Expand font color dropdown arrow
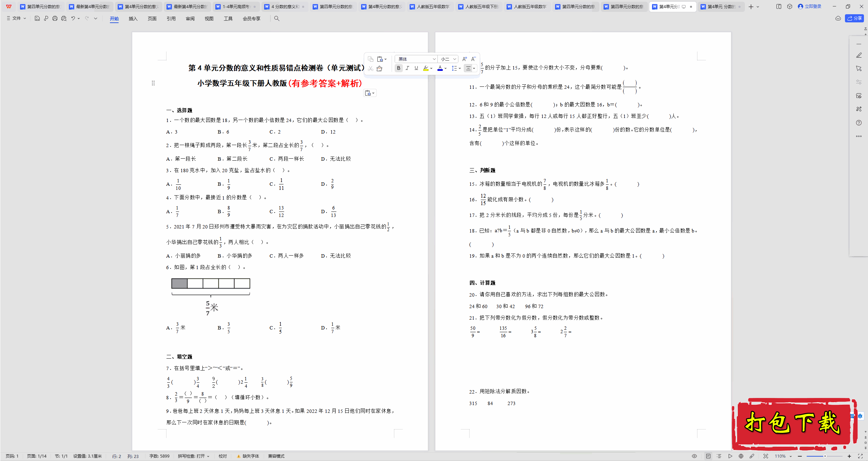 click(x=446, y=68)
